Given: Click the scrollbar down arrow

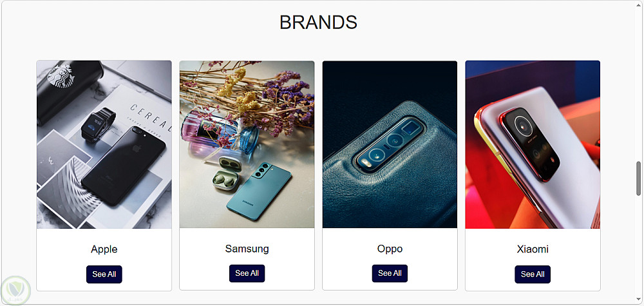Looking at the screenshot, I should [638, 300].
